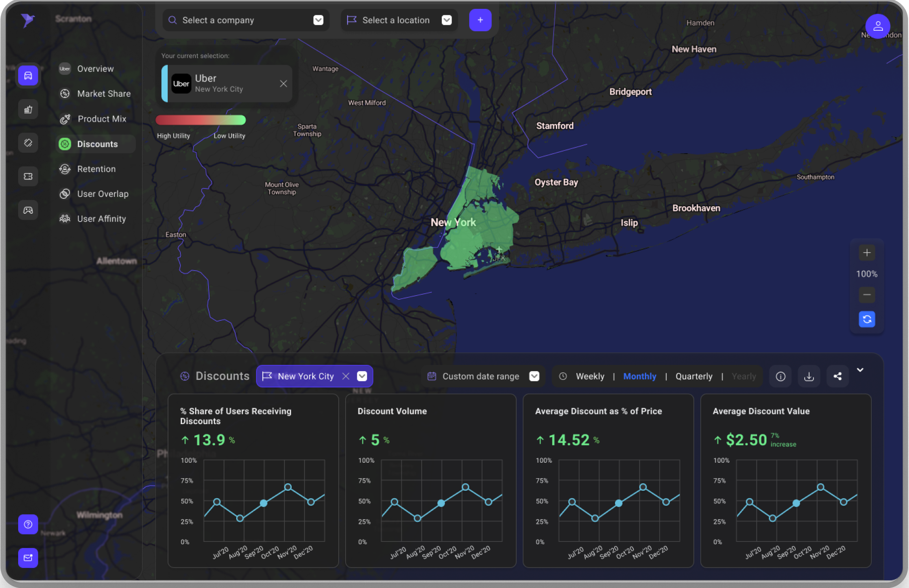Viewport: 909px width, 588px height.
Task: Download the Discounts data via download icon
Action: point(809,376)
